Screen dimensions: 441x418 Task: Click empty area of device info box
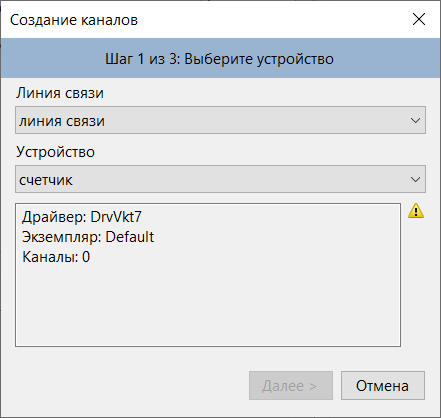[208, 305]
